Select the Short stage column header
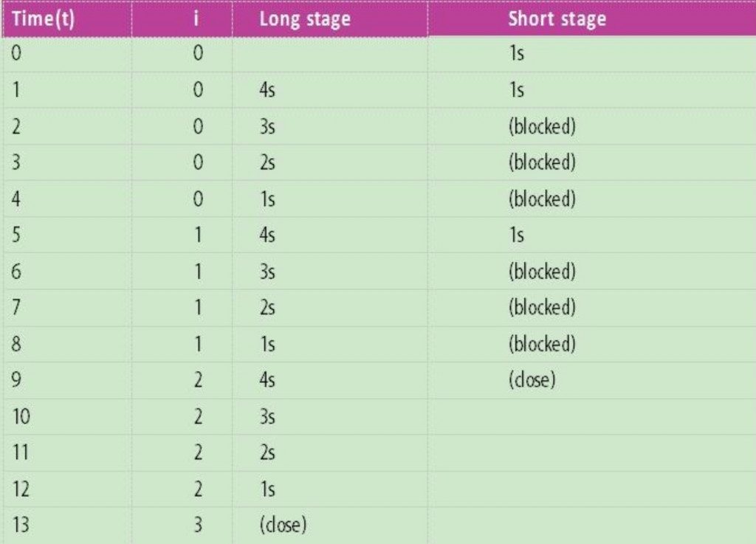This screenshot has width=756, height=544. 556,18
